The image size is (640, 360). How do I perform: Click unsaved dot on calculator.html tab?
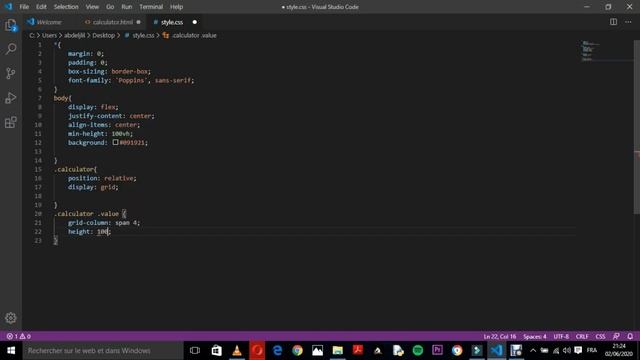138,22
